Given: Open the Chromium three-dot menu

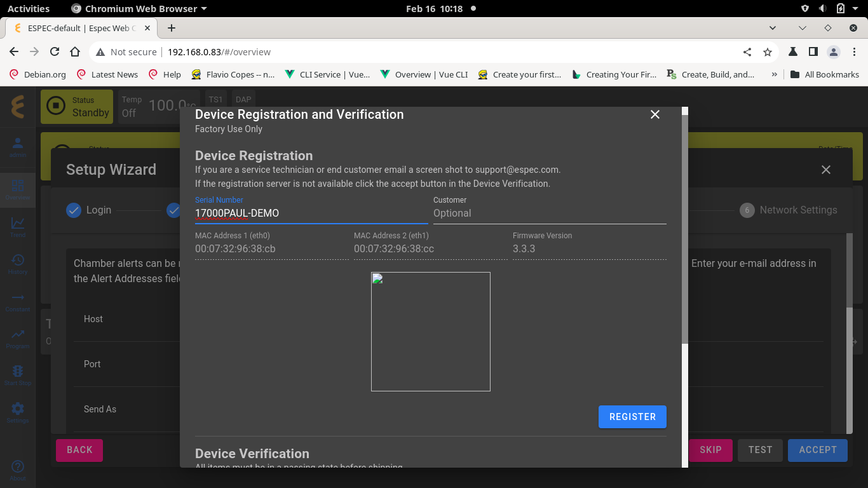Looking at the screenshot, I should tap(854, 52).
